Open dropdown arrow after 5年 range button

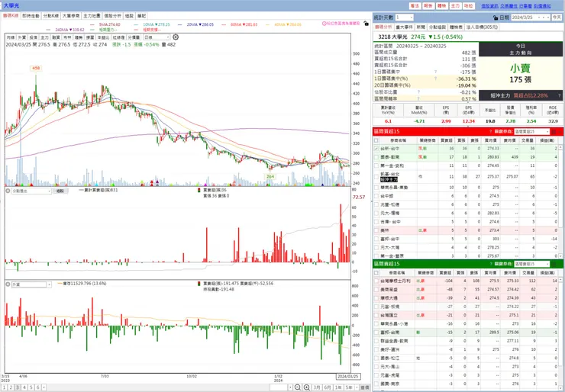356,387
